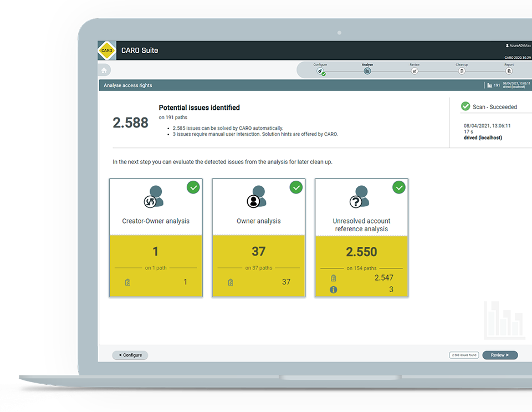Click the CARO Suite title
This screenshot has height=412, width=532.
(x=140, y=50)
